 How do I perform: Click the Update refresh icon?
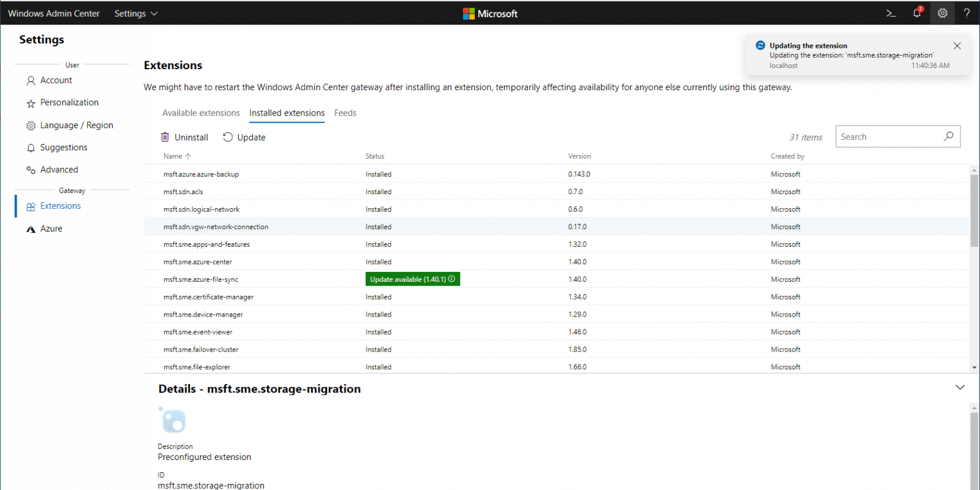228,137
